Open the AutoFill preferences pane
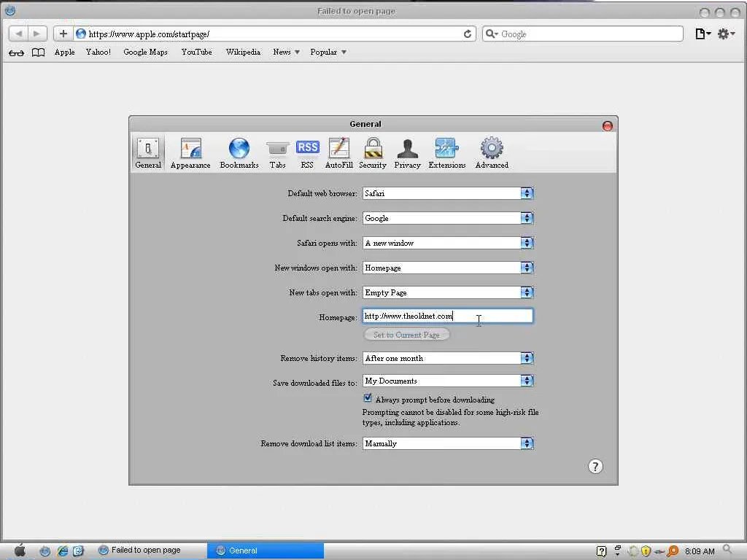 (x=338, y=153)
